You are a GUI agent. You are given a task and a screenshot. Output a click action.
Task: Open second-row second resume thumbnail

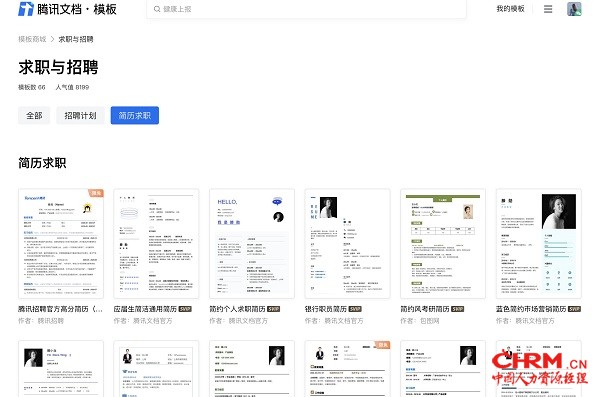(x=156, y=369)
